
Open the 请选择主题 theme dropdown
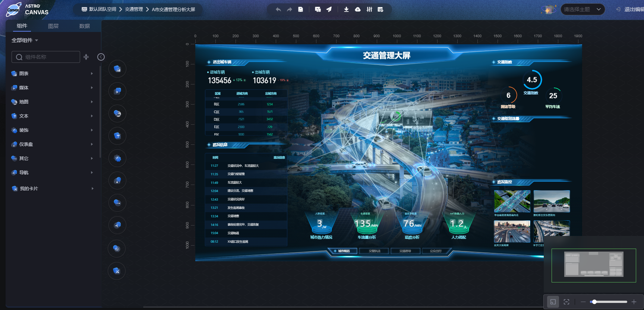pos(583,9)
